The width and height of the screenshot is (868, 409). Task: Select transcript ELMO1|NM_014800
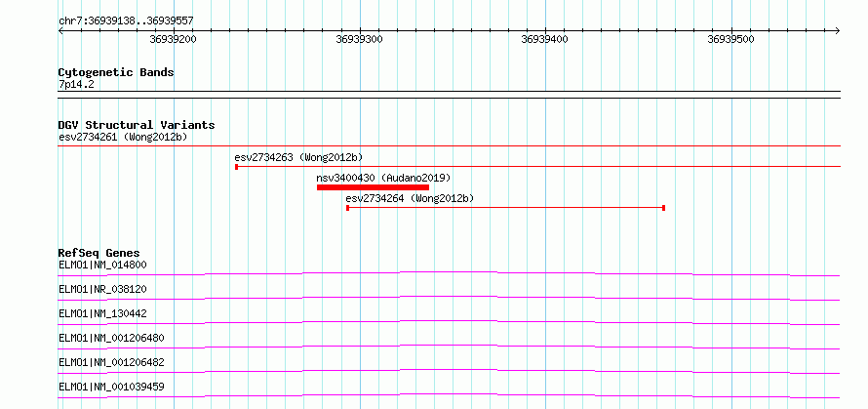coord(102,265)
